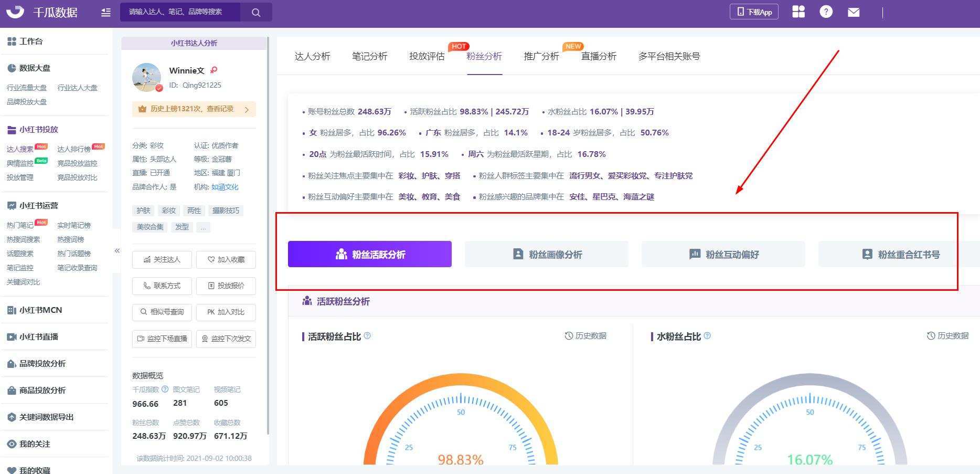Open the help question mark icon
980x474 pixels.
[x=826, y=12]
